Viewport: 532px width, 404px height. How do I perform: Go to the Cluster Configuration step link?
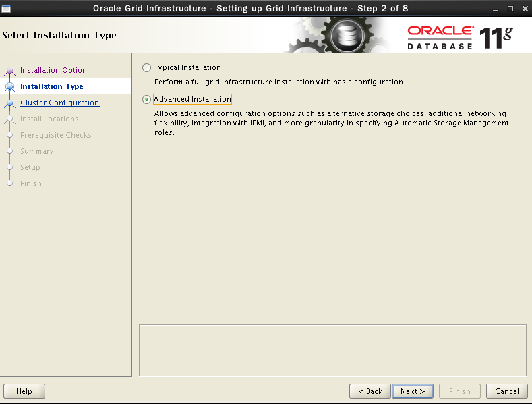pyautogui.click(x=59, y=103)
